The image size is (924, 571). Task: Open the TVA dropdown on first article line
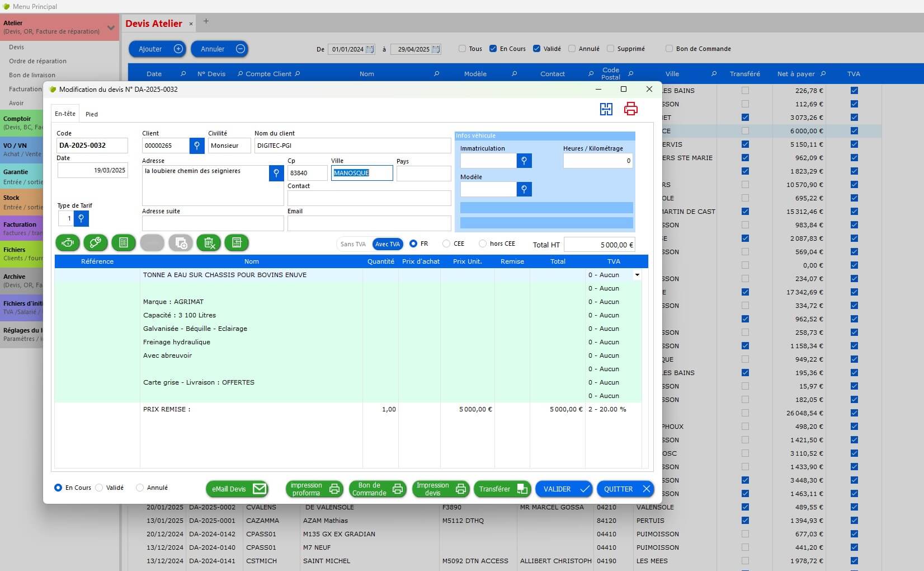tap(637, 275)
